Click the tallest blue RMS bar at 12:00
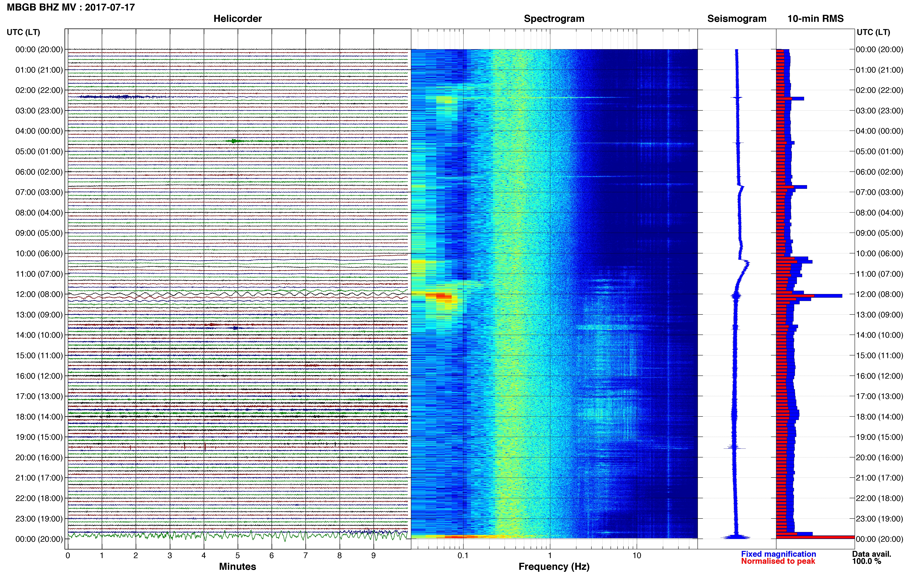The width and height of the screenshot is (924, 578). coord(809,296)
